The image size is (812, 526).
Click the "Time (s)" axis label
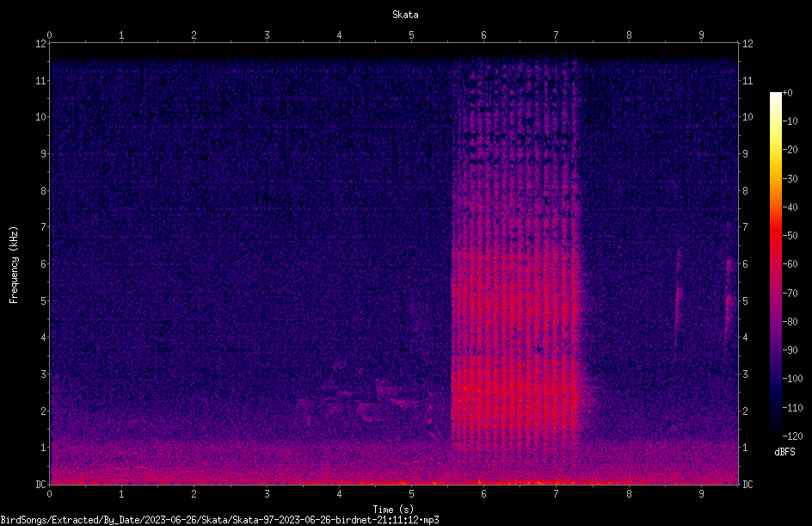(x=393, y=510)
